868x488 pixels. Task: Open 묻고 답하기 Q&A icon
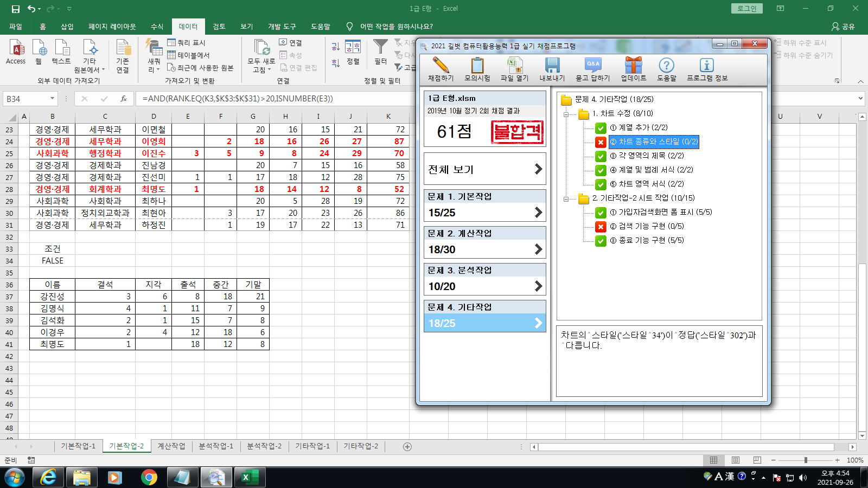coord(592,66)
